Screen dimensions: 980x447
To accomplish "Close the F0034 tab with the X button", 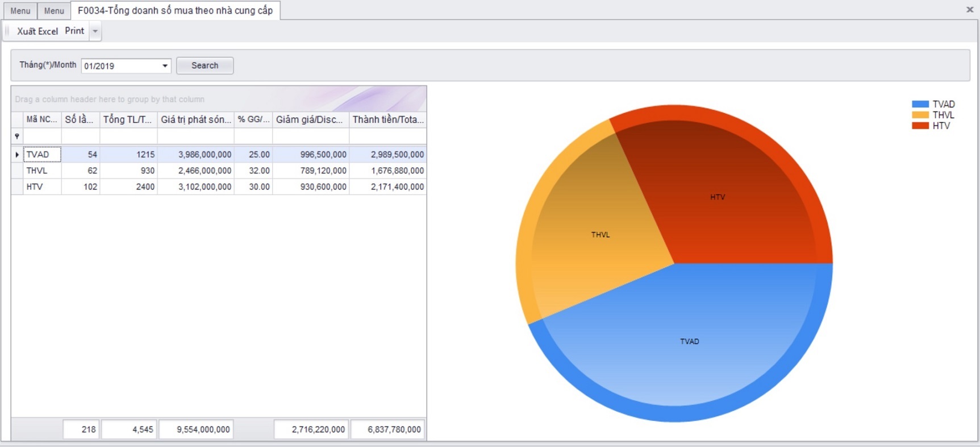I will [x=970, y=10].
